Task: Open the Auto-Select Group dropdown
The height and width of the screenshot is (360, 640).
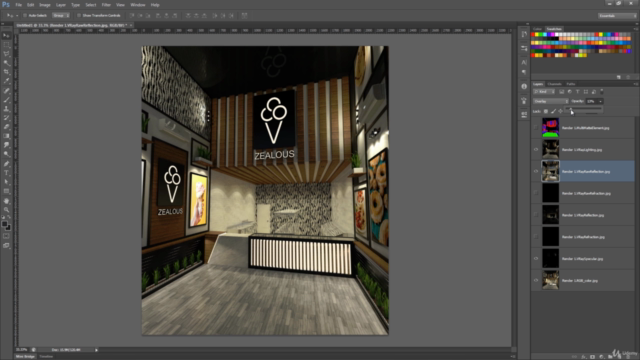Action: click(61, 16)
